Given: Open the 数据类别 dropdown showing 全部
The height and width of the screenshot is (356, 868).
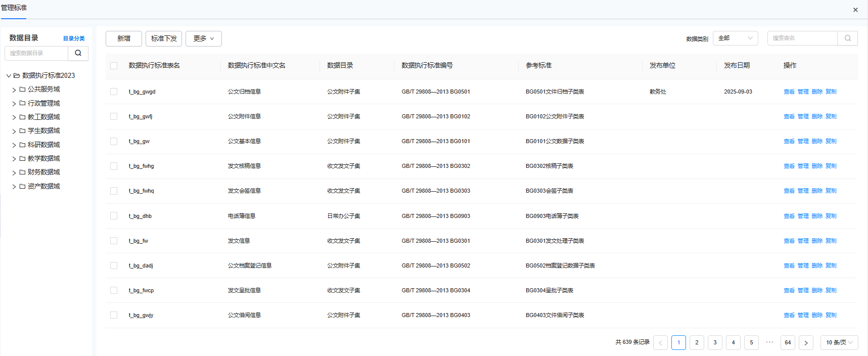Looking at the screenshot, I should (x=735, y=38).
